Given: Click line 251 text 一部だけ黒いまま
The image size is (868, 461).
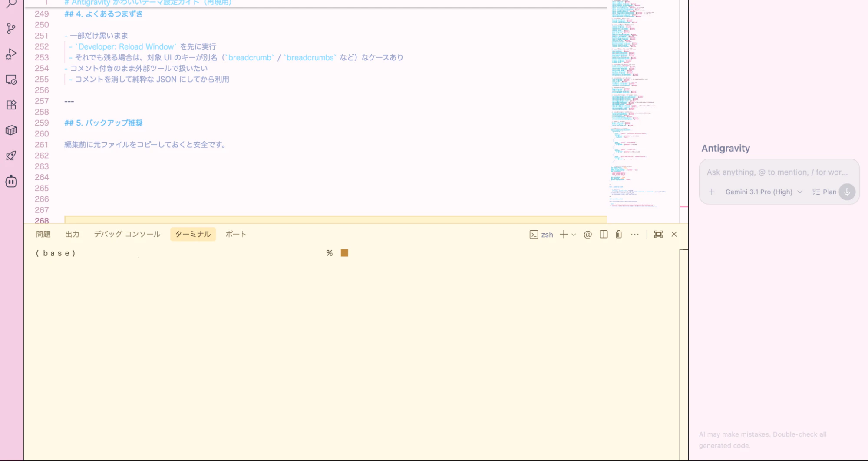Looking at the screenshot, I should [x=99, y=36].
